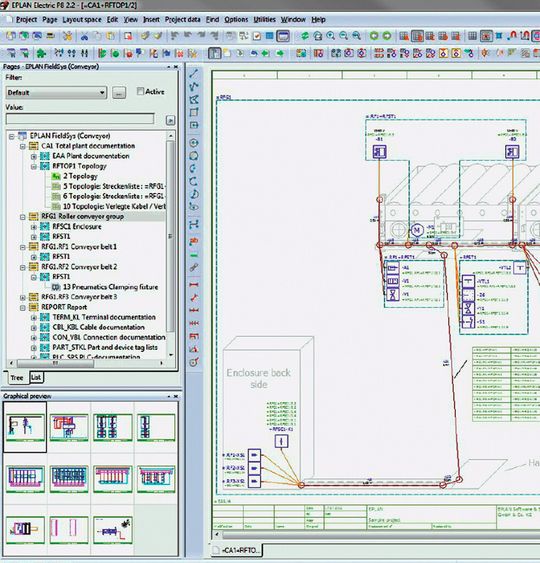540x563 pixels.
Task: Click the apply button next to Value field
Action: pos(171,120)
